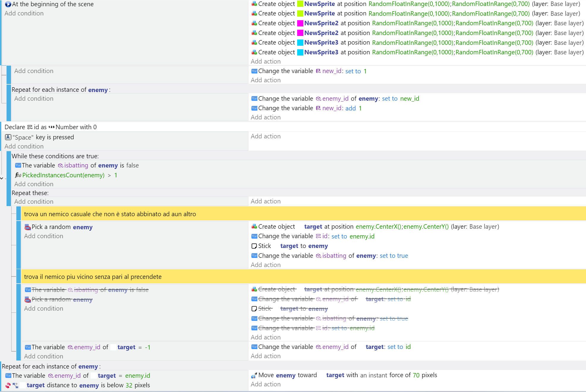The image size is (586, 392).
Task: Click '"Space"' key parameter in the key pressed condition
Action: coord(23,137)
